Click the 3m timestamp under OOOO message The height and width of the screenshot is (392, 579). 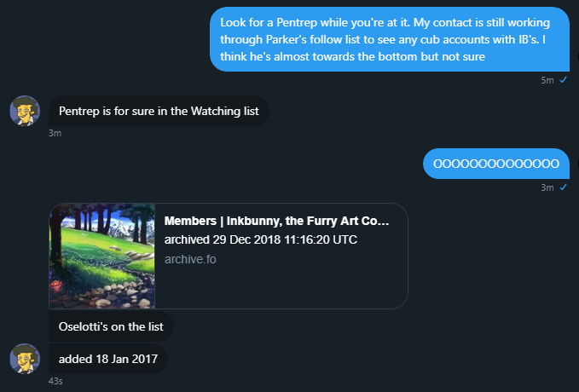547,187
